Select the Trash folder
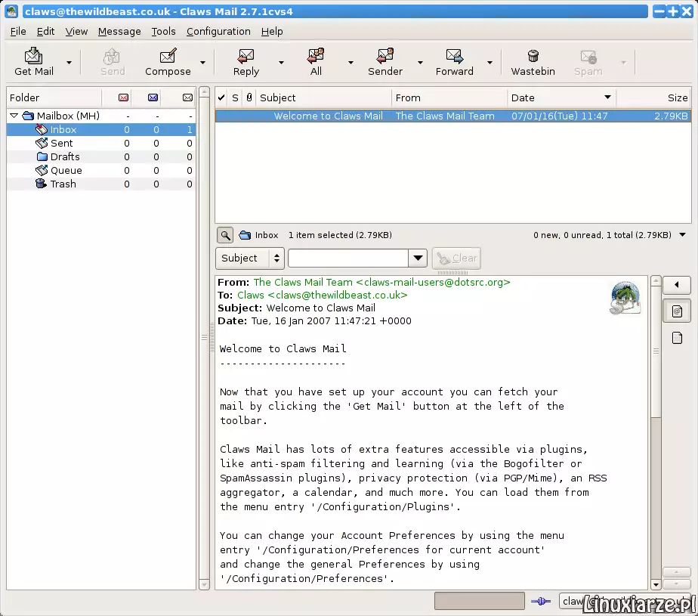698x616 pixels. pyautogui.click(x=101, y=184)
